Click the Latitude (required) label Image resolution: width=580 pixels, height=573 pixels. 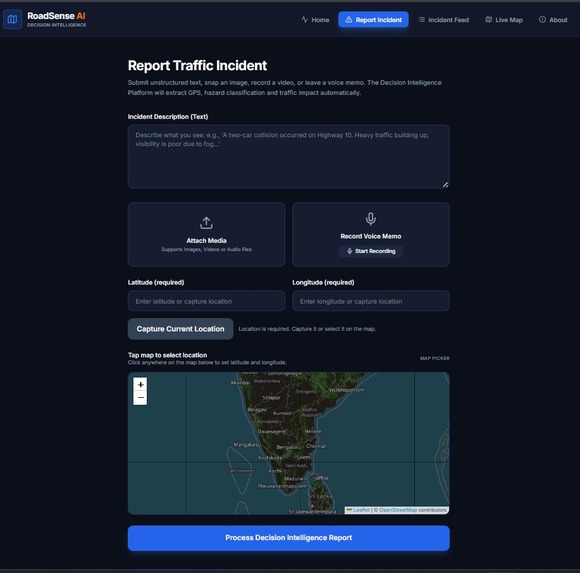point(156,282)
